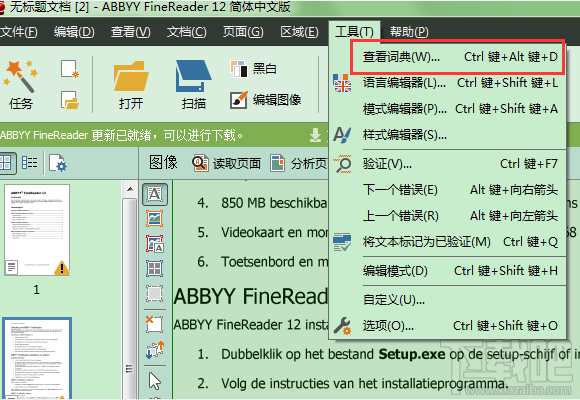Select the draw text area tool
580x400 pixels.
point(155,194)
